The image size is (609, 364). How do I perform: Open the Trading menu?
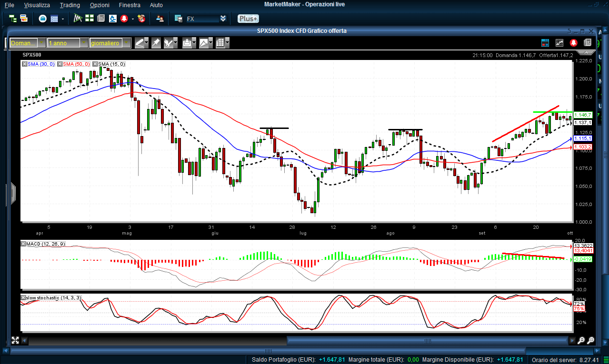[x=70, y=5]
